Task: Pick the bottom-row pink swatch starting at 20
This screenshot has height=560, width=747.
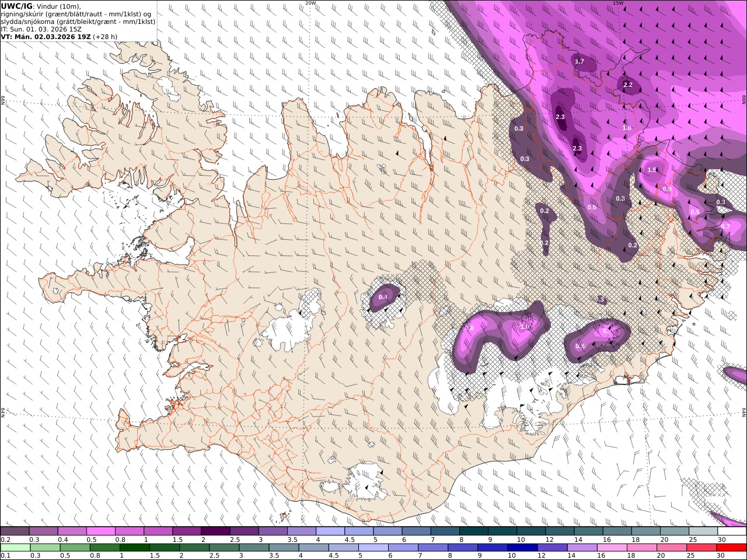Action: pyautogui.click(x=672, y=548)
